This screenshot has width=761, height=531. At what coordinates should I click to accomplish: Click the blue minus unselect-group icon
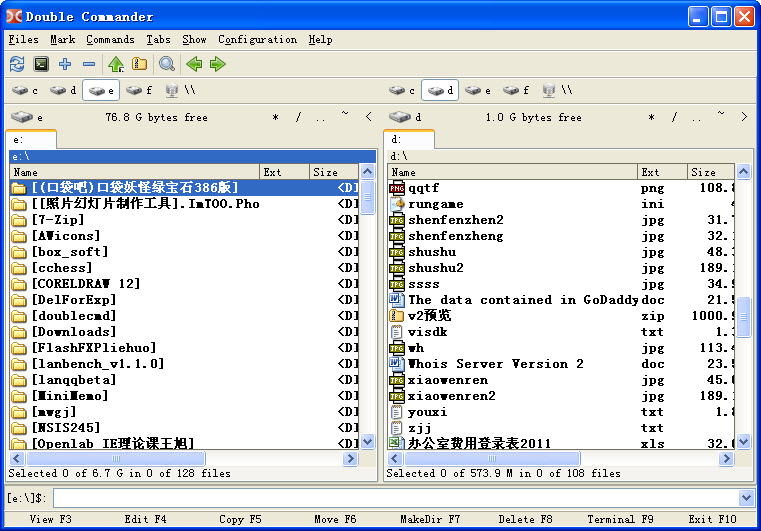89,64
